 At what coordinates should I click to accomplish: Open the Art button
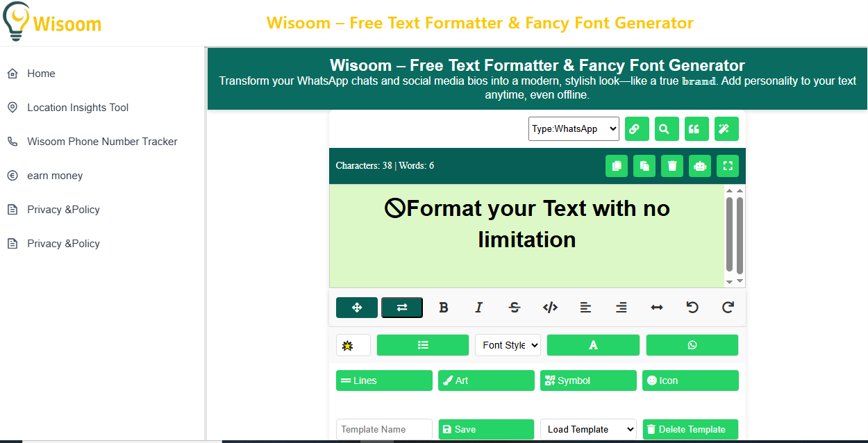tap(486, 381)
